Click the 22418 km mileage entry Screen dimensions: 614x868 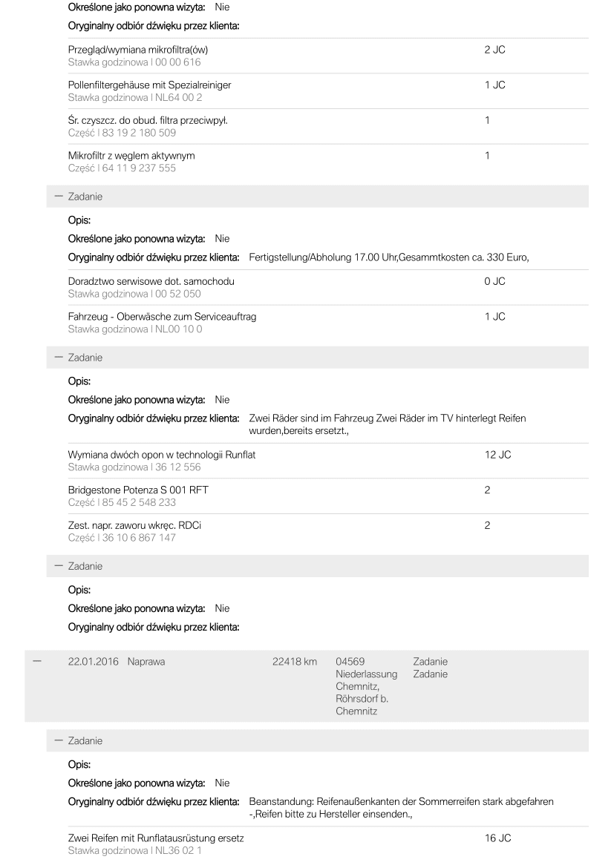295,662
